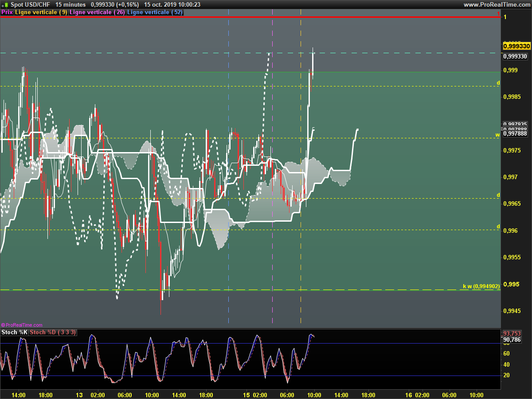532x399 pixels.
Task: Click the 0,9965 price axis label
Action: [512, 204]
